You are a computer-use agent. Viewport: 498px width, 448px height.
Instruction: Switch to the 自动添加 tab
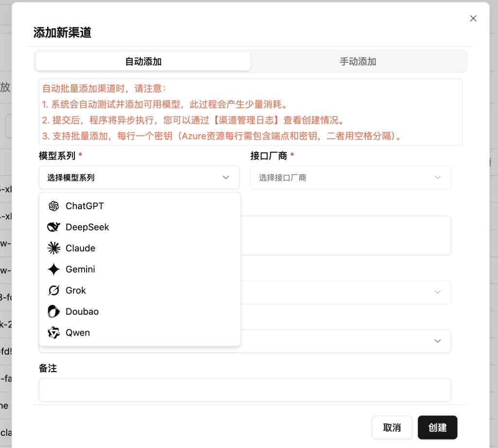tap(143, 61)
